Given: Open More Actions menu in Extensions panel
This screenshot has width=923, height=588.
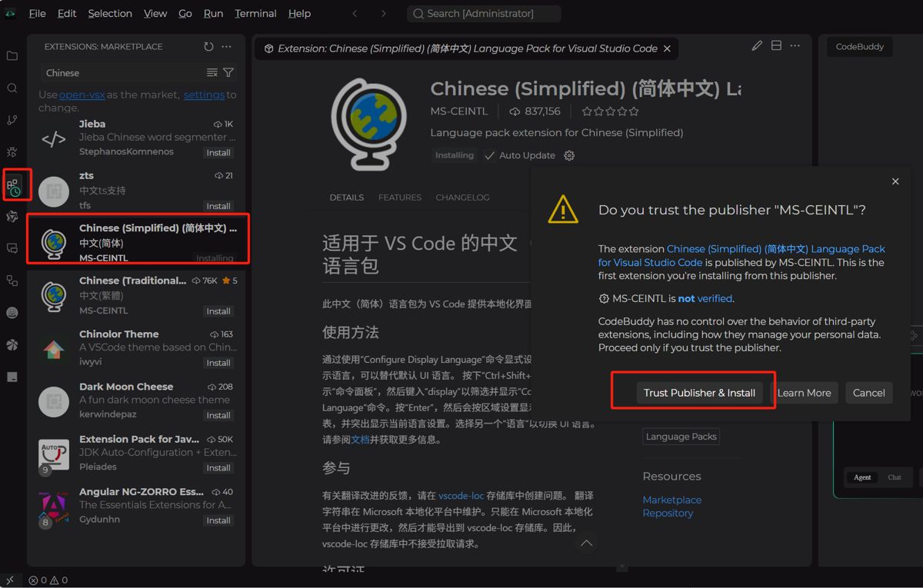Looking at the screenshot, I should click(x=226, y=46).
